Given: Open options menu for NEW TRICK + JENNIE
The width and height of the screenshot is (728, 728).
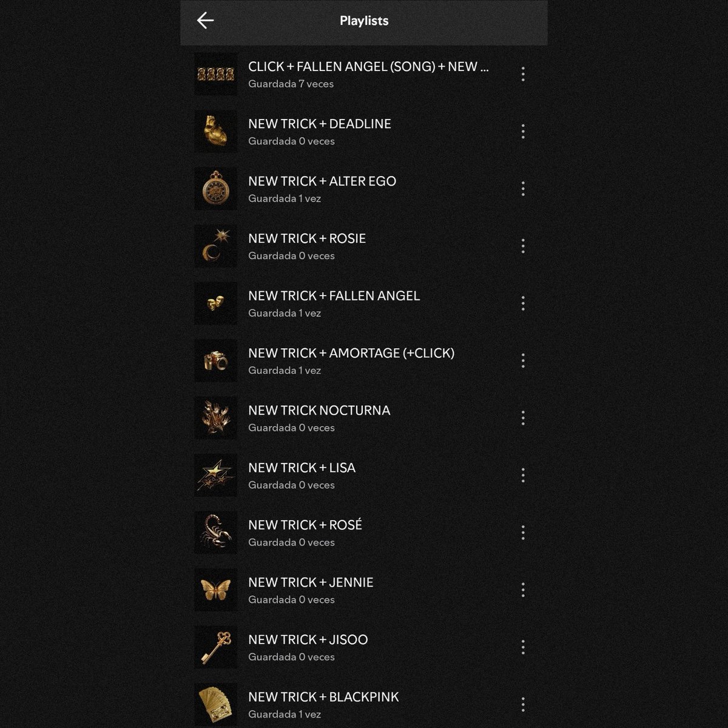Looking at the screenshot, I should [x=523, y=590].
